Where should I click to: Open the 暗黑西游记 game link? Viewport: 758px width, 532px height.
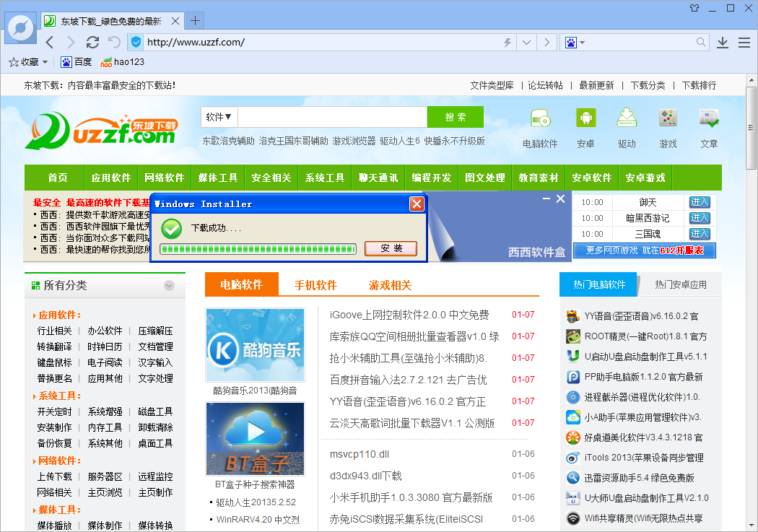click(x=648, y=218)
